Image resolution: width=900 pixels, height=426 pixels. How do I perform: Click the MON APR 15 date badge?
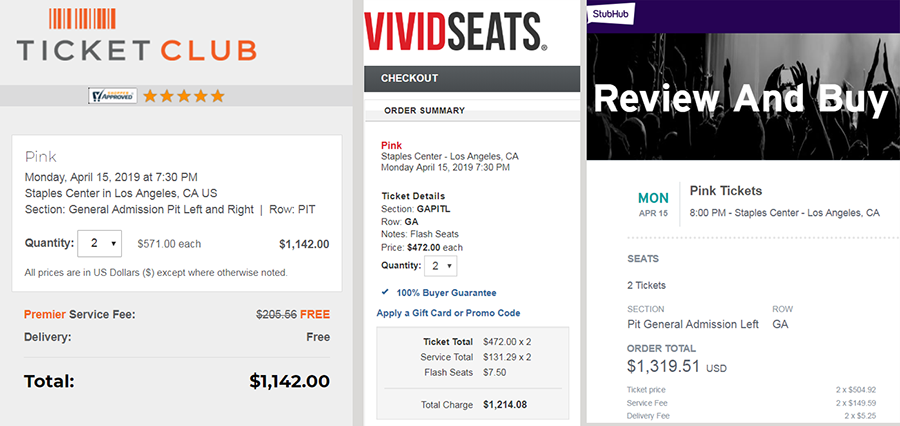pos(654,204)
